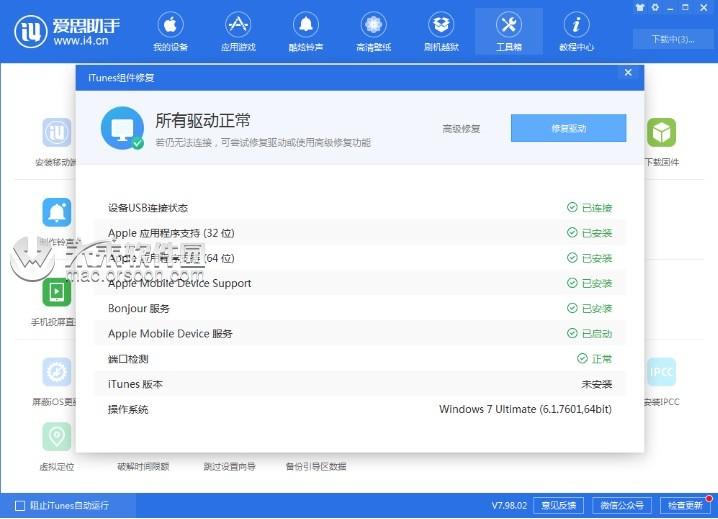Open 教程中心 tutorial center
This screenshot has height=519, width=718.
[x=576, y=32]
